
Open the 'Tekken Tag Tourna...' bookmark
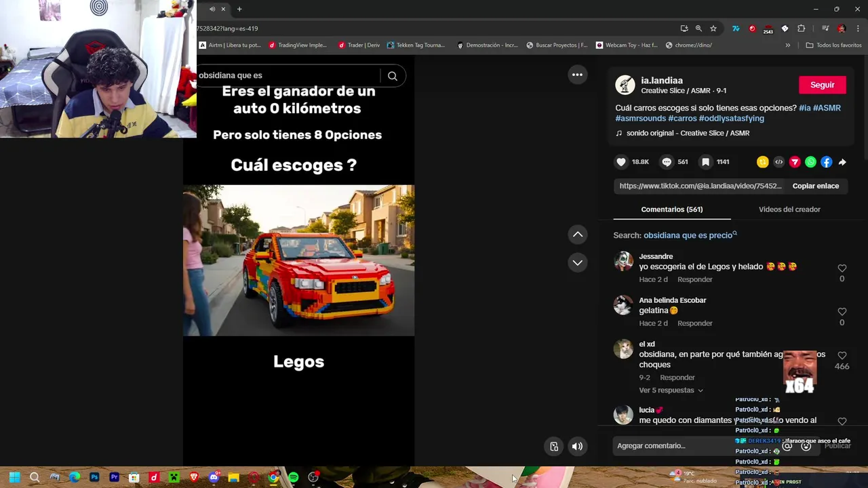416,45
